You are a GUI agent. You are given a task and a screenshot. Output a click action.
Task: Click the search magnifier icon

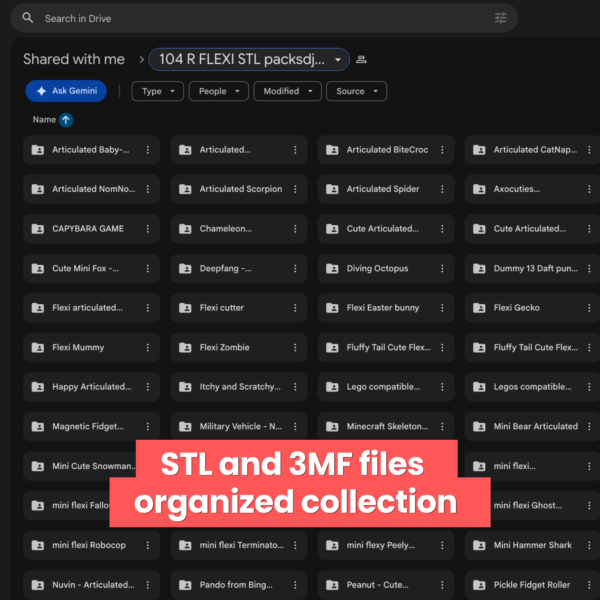click(x=28, y=18)
